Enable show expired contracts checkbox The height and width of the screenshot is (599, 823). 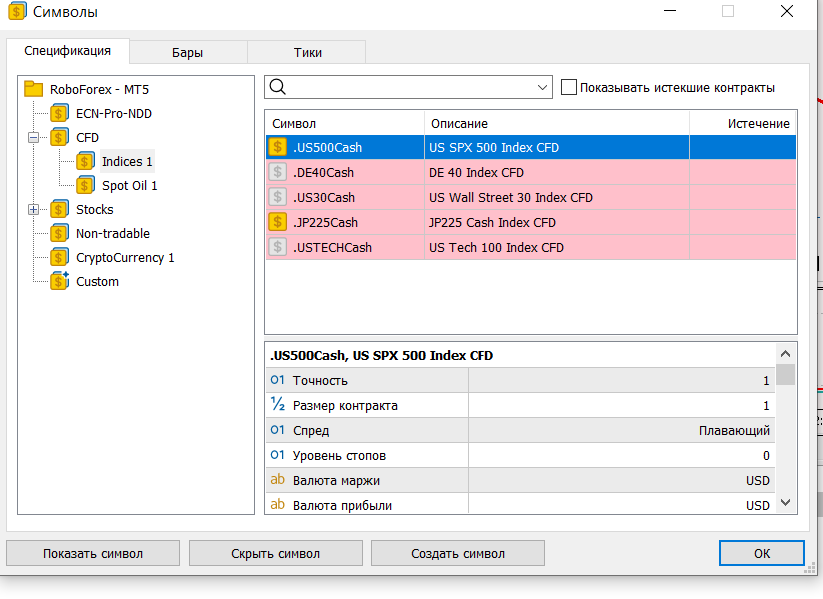pyautogui.click(x=569, y=87)
